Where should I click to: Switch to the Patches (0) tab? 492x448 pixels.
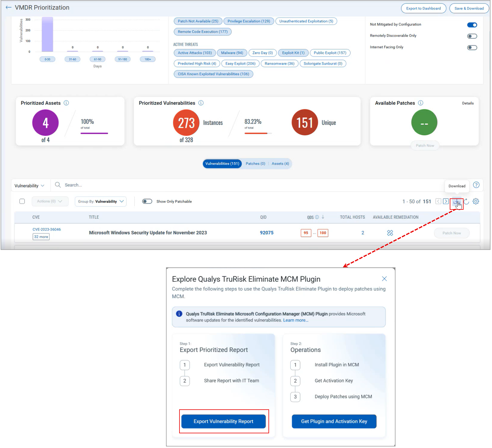pyautogui.click(x=255, y=164)
